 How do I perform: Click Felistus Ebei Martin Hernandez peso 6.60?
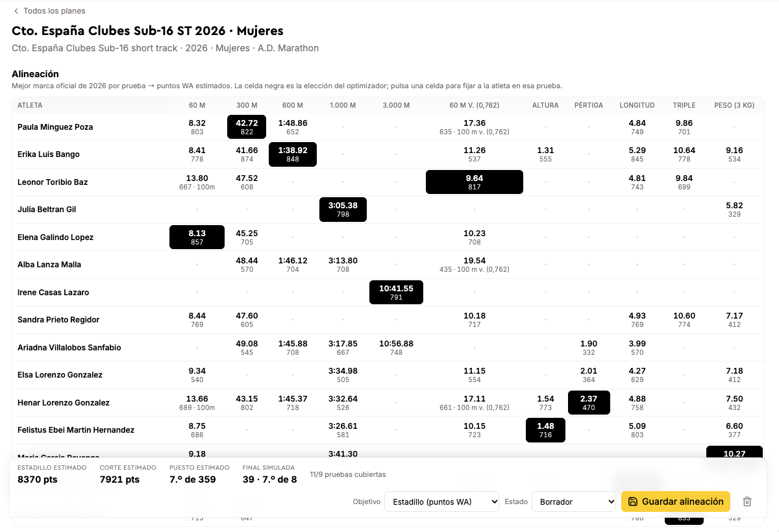pos(735,430)
